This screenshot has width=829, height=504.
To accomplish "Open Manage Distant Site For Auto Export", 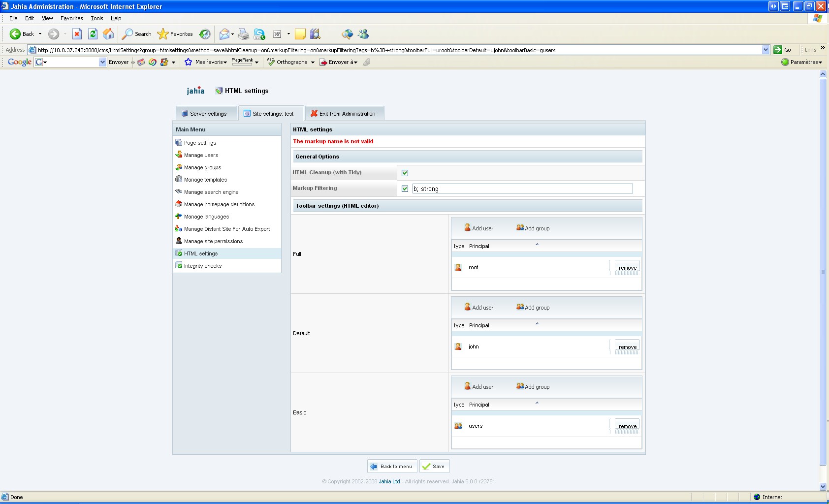I will (227, 229).
